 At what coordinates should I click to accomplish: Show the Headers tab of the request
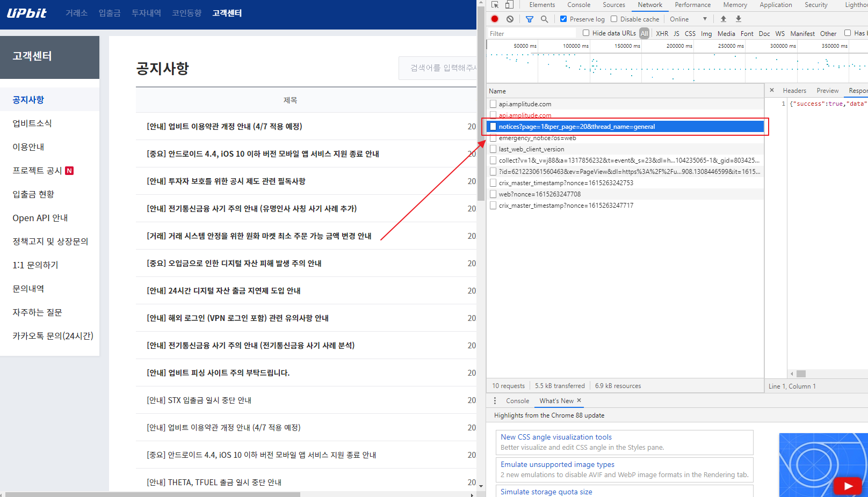pos(794,91)
